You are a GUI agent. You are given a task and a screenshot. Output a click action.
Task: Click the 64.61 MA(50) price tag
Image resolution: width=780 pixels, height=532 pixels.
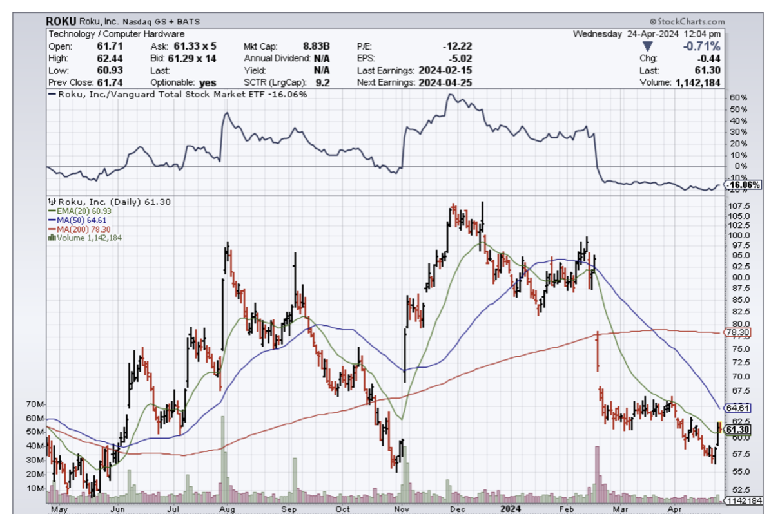pyautogui.click(x=735, y=408)
